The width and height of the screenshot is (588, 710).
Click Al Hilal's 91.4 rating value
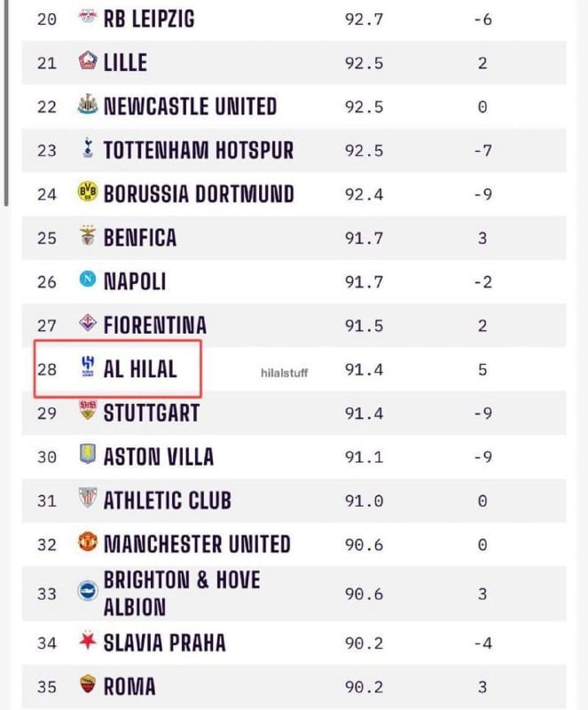tap(364, 369)
